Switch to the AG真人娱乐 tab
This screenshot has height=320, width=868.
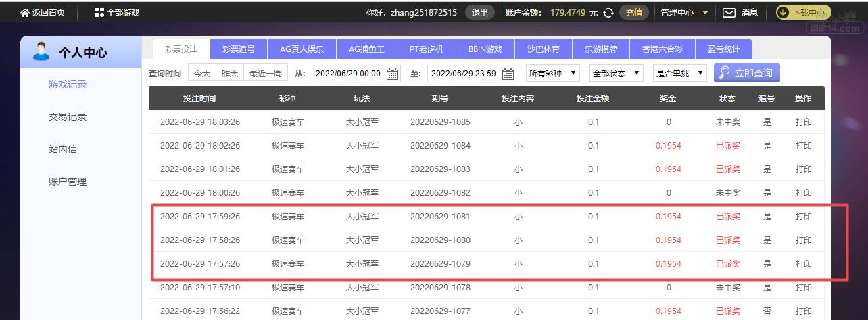click(302, 49)
